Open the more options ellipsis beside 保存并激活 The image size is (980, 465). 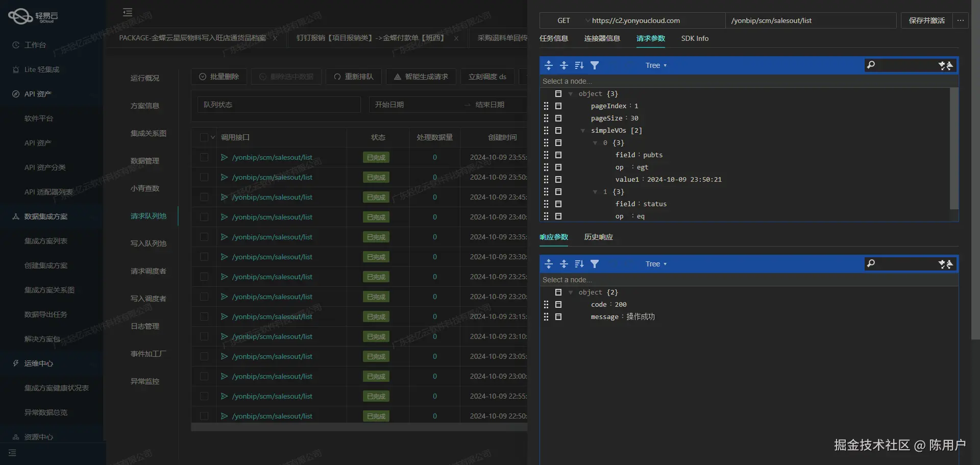point(960,20)
